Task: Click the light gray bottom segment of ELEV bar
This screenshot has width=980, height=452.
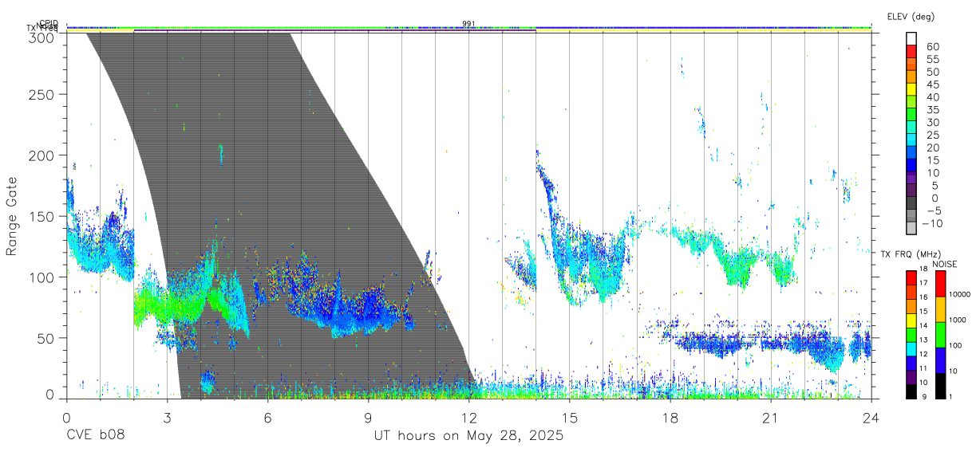Action: coord(911,229)
